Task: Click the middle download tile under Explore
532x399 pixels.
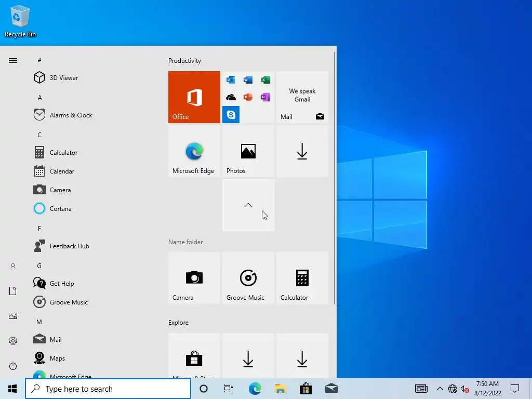Action: (248, 355)
